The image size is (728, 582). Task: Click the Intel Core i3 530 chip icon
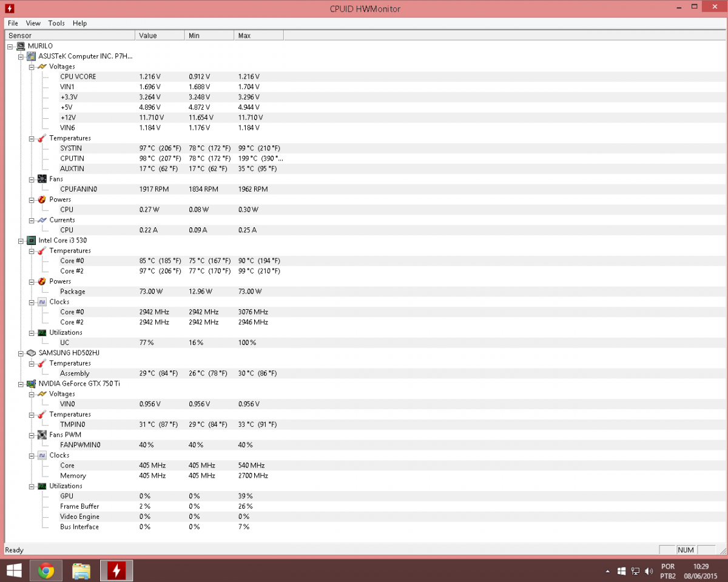(x=31, y=240)
